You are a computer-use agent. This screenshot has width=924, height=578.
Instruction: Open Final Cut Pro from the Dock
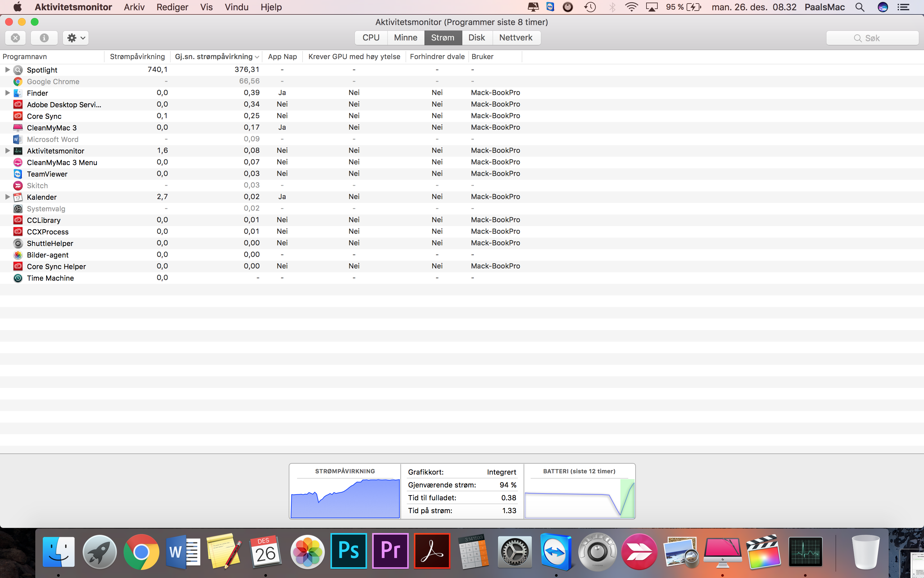[x=764, y=552]
